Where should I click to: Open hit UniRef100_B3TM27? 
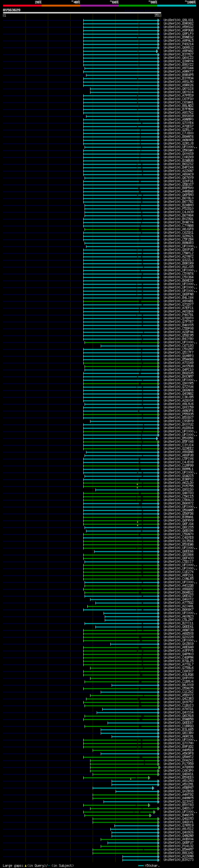pyautogui.click(x=178, y=54)
